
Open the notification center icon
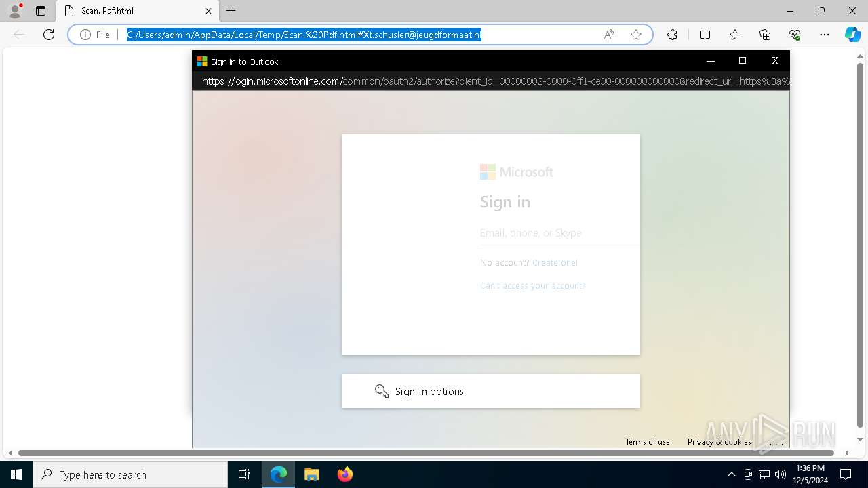(846, 474)
